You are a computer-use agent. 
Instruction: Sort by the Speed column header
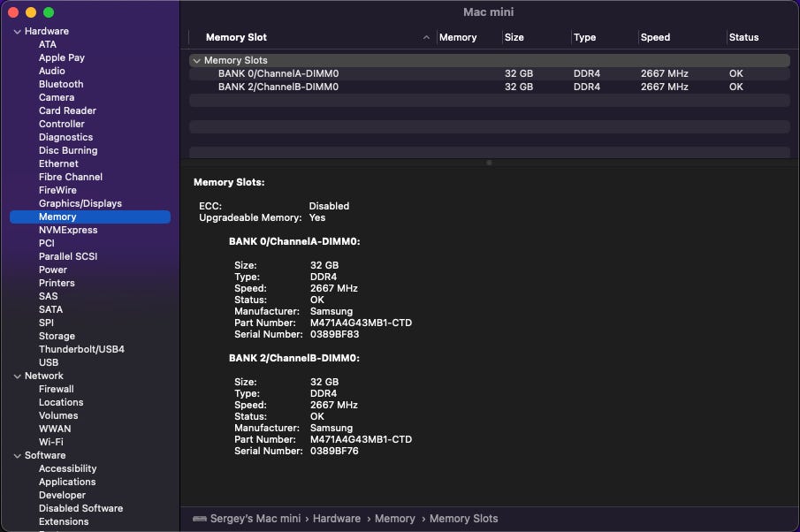coord(656,37)
